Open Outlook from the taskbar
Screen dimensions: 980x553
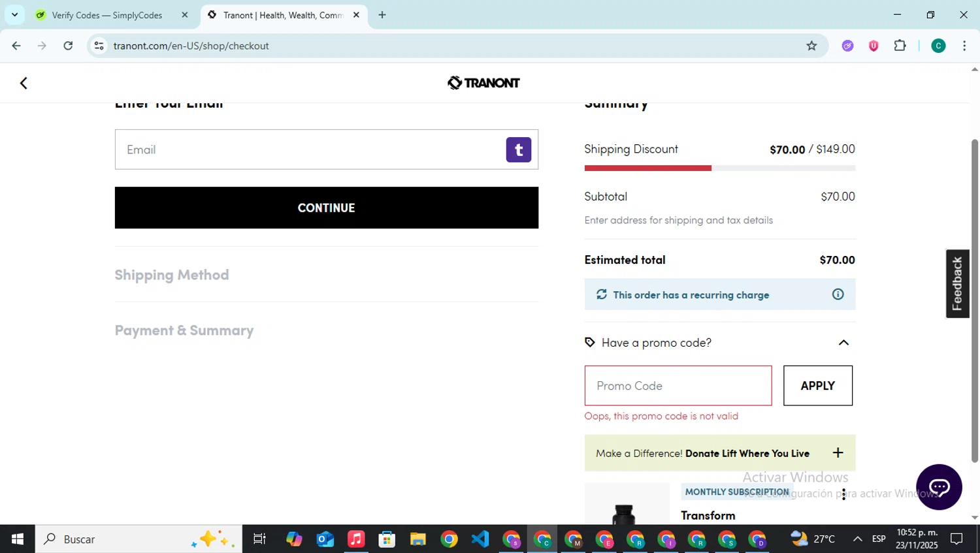(x=325, y=539)
